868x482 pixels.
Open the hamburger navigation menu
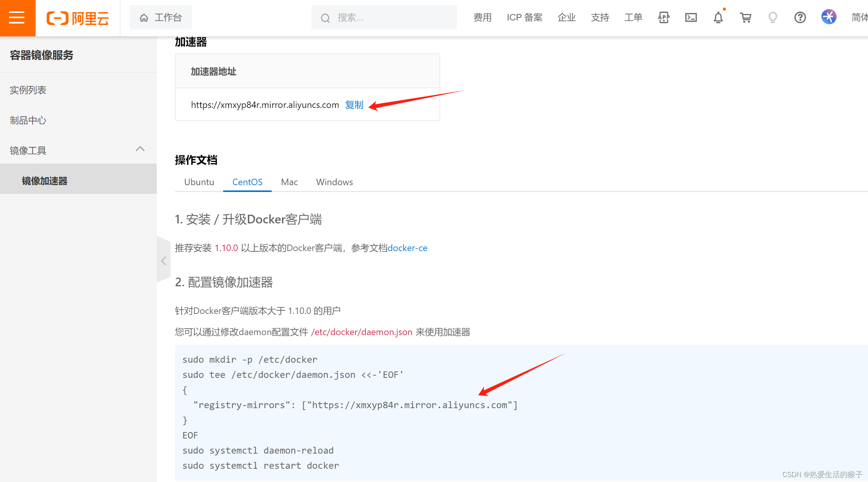[17, 18]
